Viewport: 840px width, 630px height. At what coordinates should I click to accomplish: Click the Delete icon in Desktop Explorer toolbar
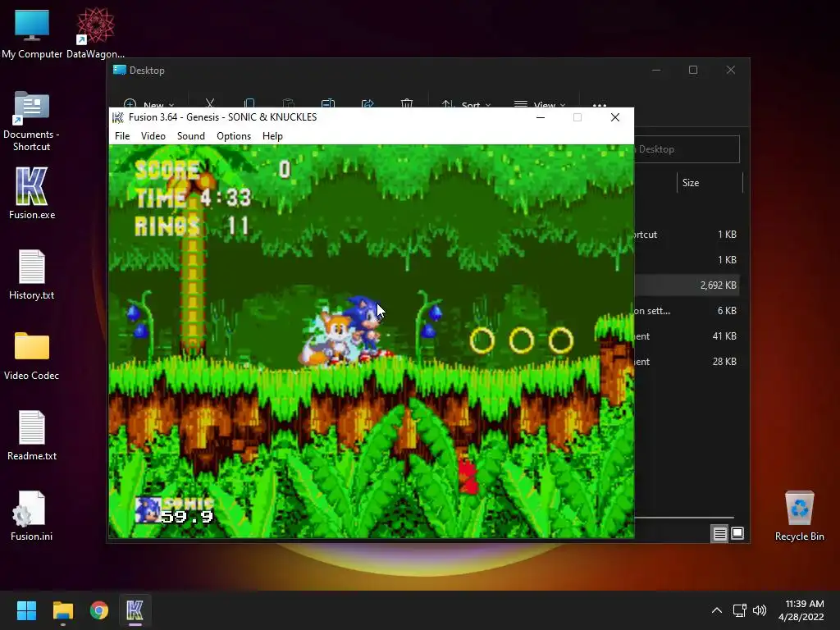pyautogui.click(x=407, y=103)
